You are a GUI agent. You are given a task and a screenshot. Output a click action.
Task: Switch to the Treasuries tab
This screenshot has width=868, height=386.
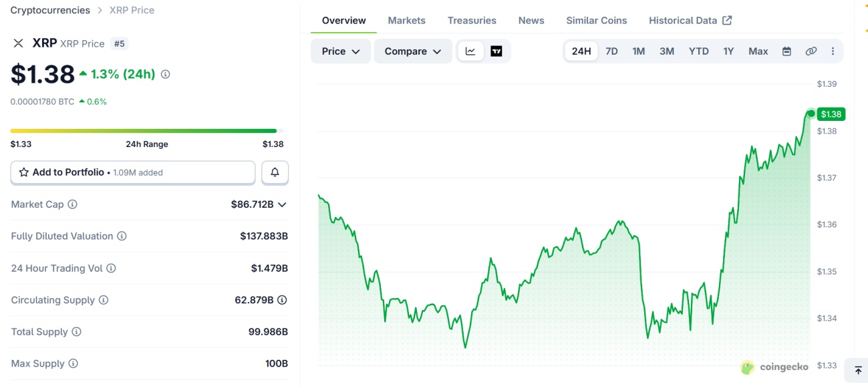click(x=472, y=21)
